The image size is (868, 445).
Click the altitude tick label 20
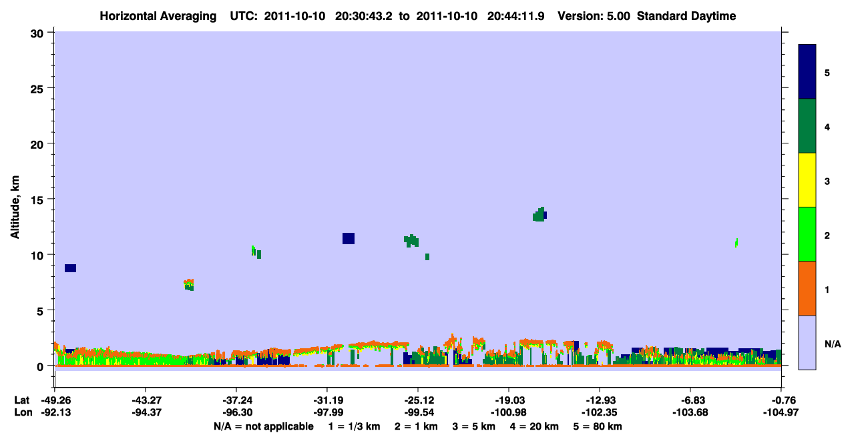click(x=39, y=143)
